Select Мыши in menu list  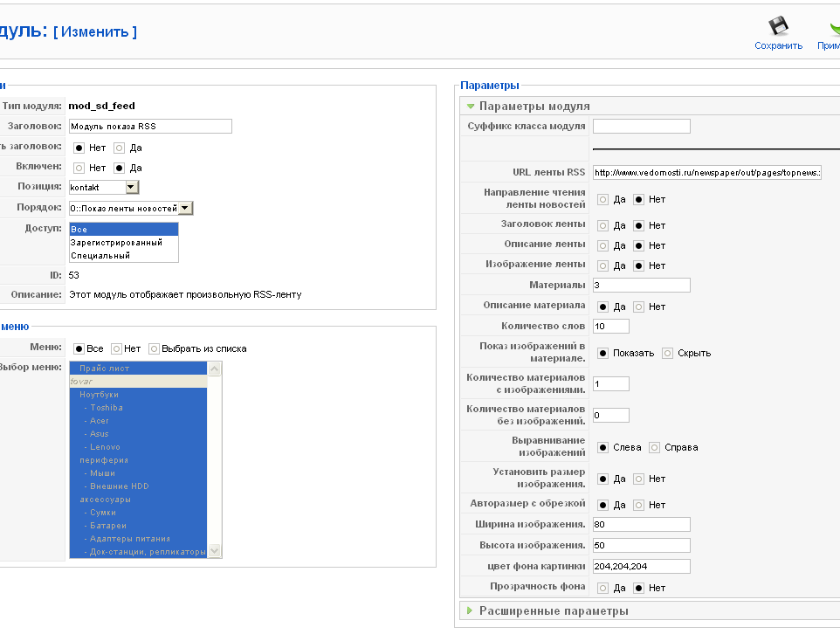(x=138, y=473)
